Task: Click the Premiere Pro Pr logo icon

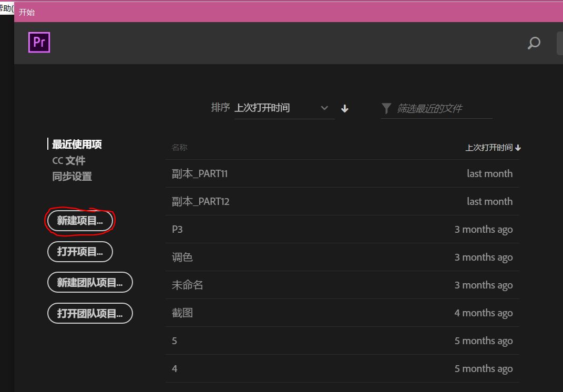Action: (39, 43)
